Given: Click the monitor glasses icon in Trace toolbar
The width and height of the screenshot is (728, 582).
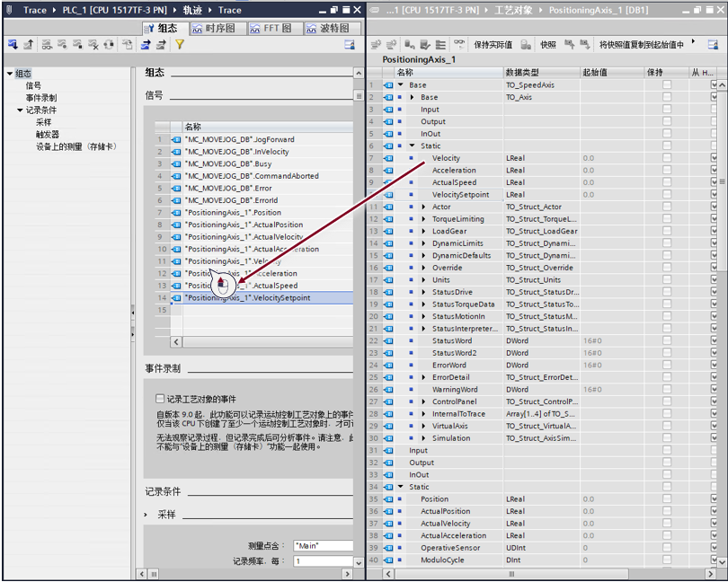Looking at the screenshot, I should (47, 45).
